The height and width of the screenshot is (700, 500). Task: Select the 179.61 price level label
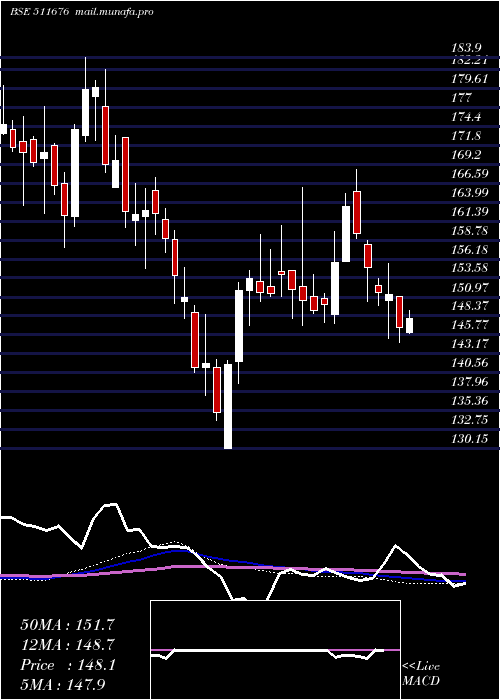pos(470,79)
